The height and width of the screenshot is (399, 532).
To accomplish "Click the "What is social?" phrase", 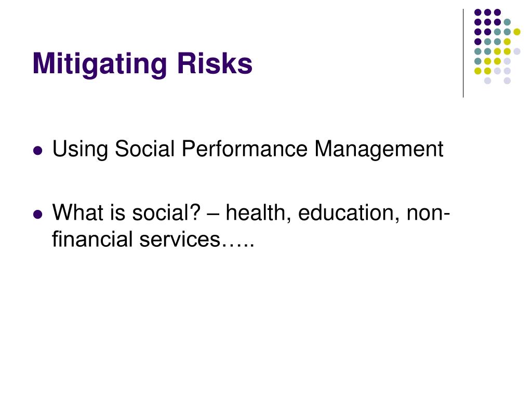I will [126, 212].
